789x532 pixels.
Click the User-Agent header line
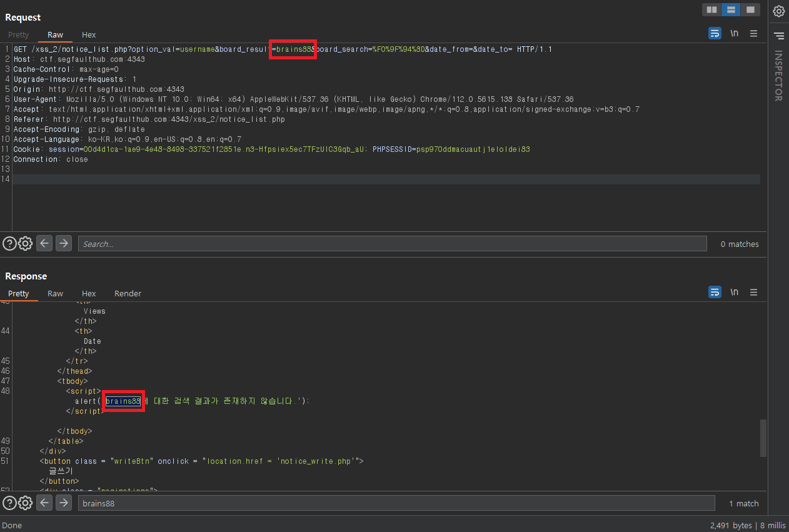(x=293, y=99)
